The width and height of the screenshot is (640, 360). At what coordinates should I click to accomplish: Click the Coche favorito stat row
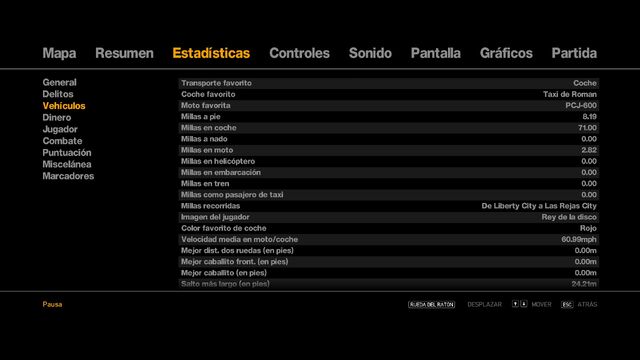pyautogui.click(x=389, y=94)
